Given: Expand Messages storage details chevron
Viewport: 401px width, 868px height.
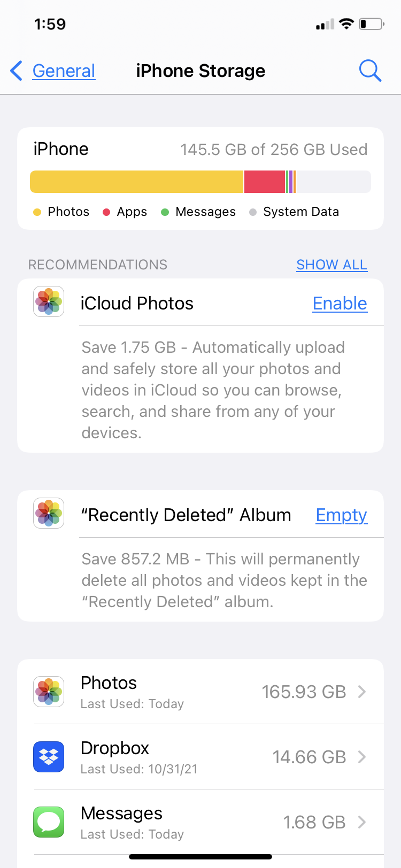Looking at the screenshot, I should (x=362, y=822).
